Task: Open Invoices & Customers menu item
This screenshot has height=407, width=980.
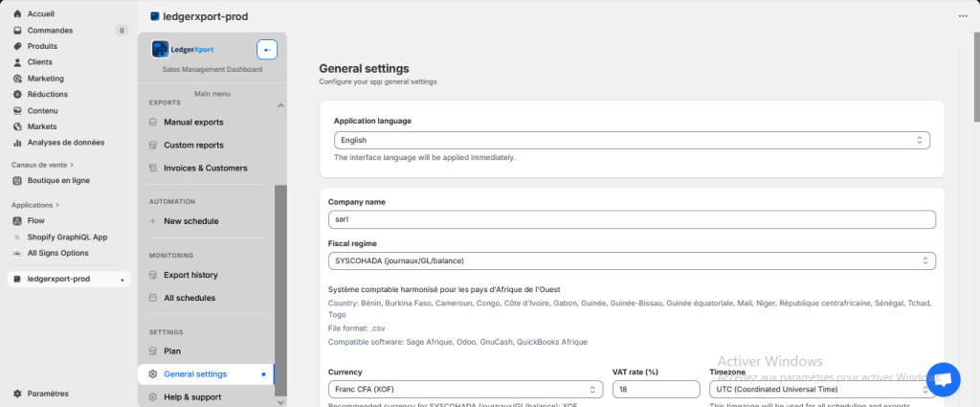Action: [205, 169]
